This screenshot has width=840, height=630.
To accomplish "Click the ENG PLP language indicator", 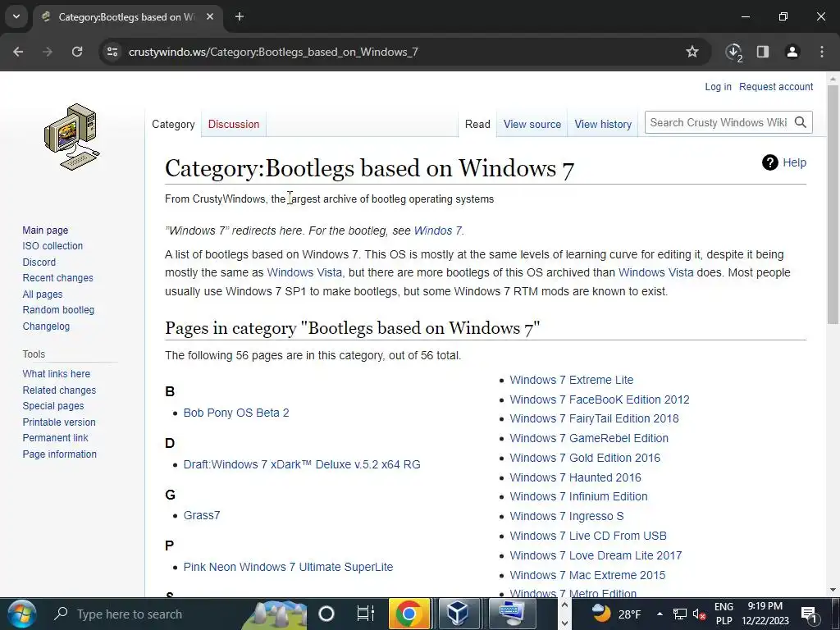I will [x=724, y=614].
